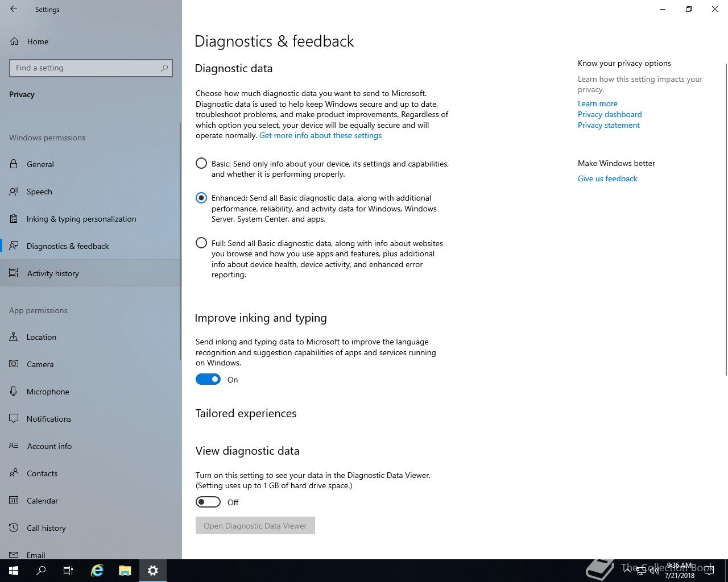
Task: Open Get more info about these settings
Action: point(320,135)
